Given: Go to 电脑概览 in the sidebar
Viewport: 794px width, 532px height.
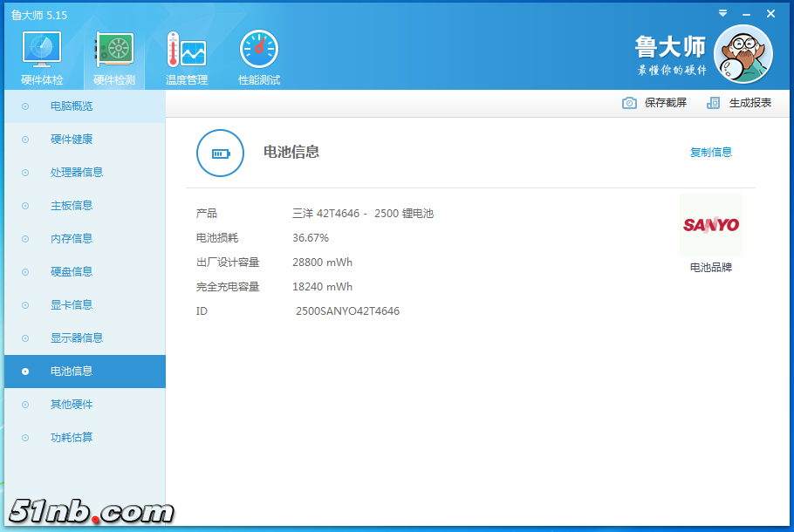Looking at the screenshot, I should click(72, 106).
